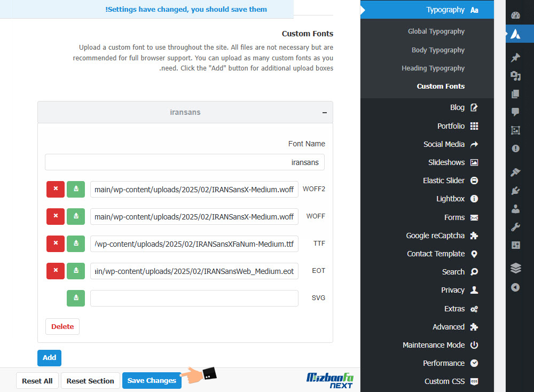The height and width of the screenshot is (392, 534).
Task: Open the Tools wrench icon
Action: pos(515,227)
